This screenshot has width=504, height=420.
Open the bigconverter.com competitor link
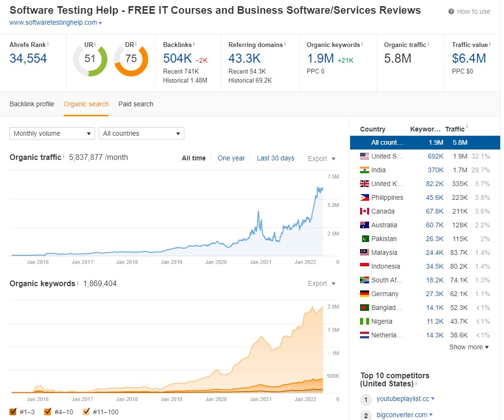[x=401, y=415]
